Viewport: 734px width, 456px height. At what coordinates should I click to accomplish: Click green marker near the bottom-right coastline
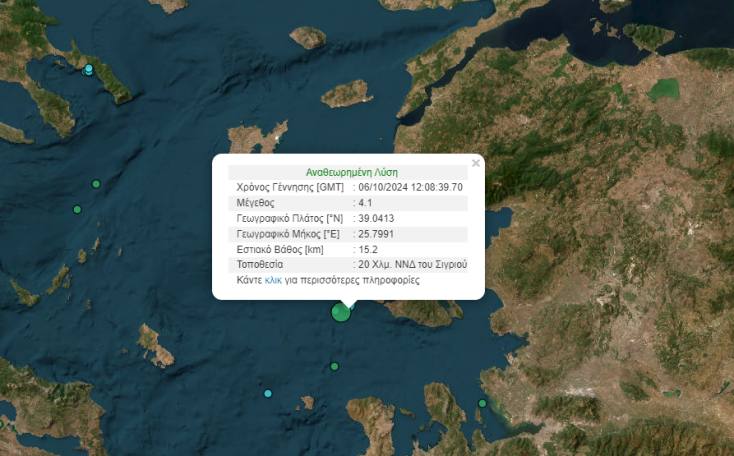482,404
